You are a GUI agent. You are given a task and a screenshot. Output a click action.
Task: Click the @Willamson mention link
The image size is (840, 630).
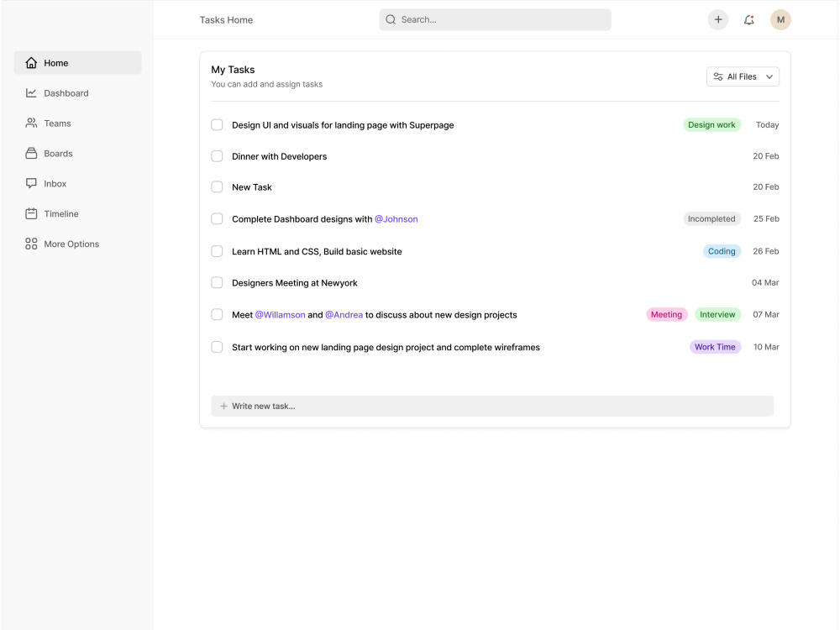click(x=281, y=315)
